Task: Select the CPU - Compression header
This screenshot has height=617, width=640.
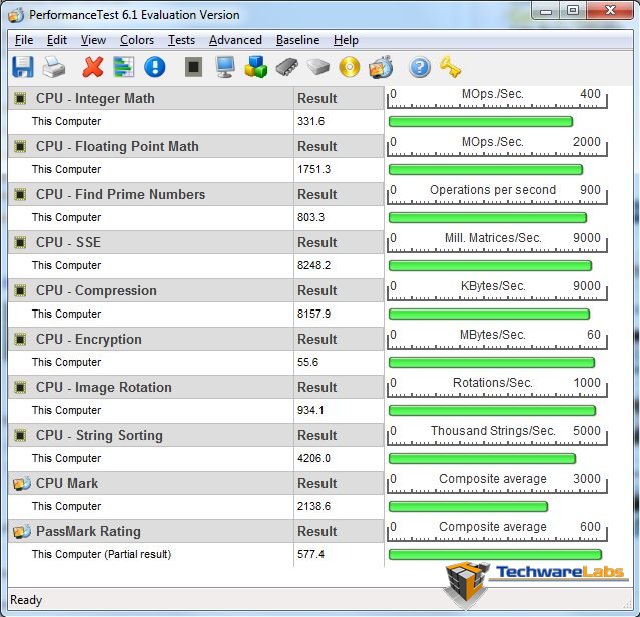Action: click(x=96, y=291)
